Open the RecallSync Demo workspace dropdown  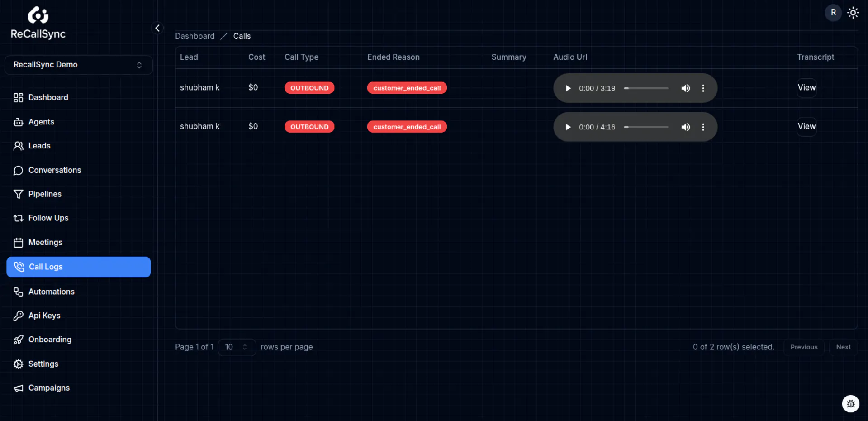(78, 65)
